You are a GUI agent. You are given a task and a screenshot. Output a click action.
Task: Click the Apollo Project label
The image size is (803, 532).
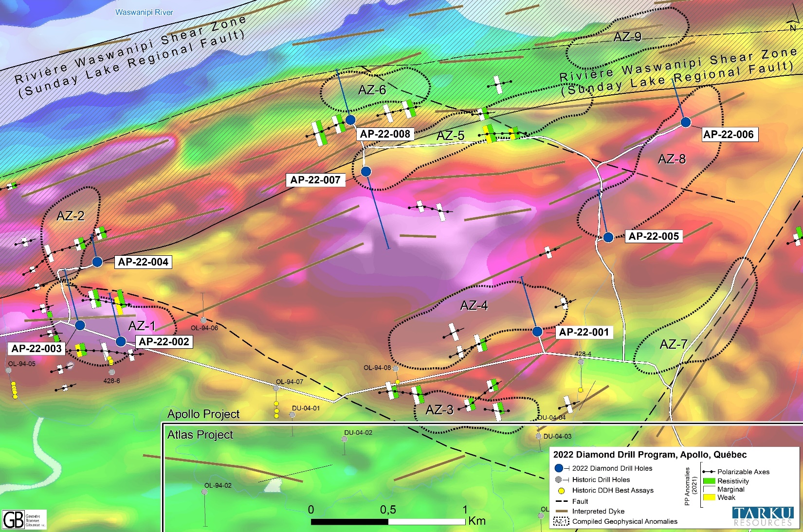(203, 414)
